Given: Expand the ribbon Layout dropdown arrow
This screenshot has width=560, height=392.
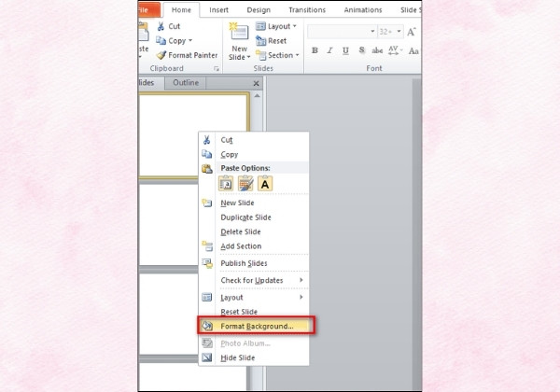Looking at the screenshot, I should (x=295, y=26).
